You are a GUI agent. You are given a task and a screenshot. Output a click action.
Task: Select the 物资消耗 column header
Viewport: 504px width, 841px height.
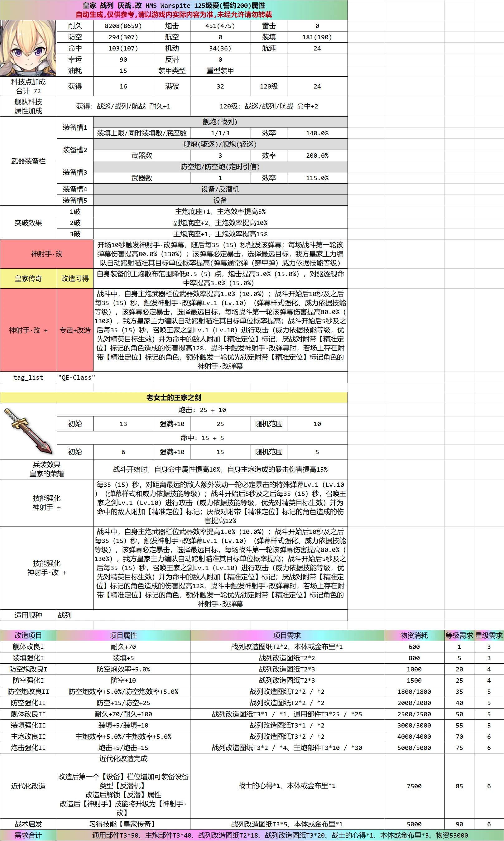tap(414, 636)
